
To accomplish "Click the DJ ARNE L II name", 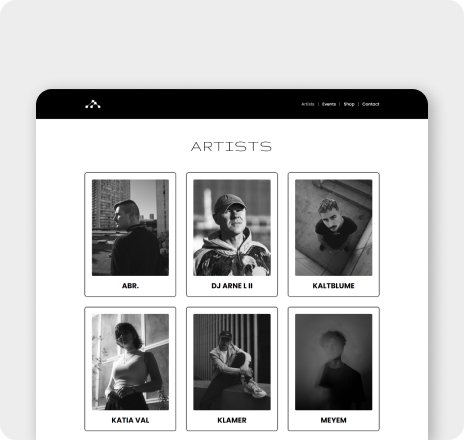I will tap(232, 286).
